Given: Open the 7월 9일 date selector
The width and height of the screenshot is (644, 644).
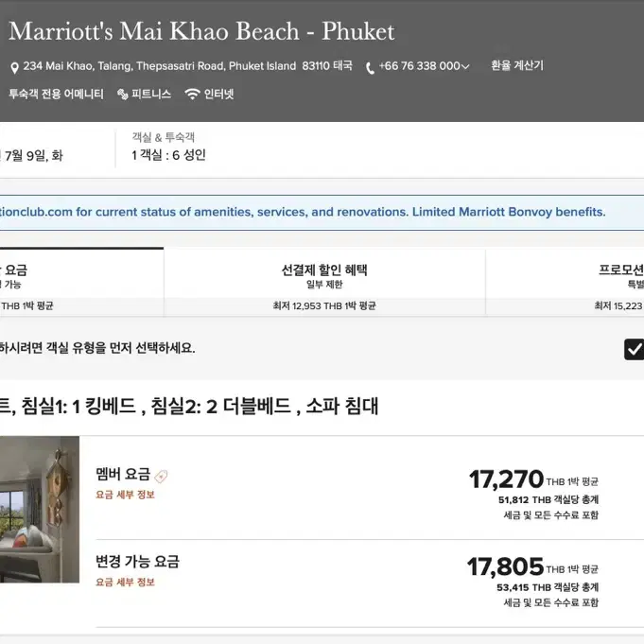Looking at the screenshot, I should coord(32,156).
